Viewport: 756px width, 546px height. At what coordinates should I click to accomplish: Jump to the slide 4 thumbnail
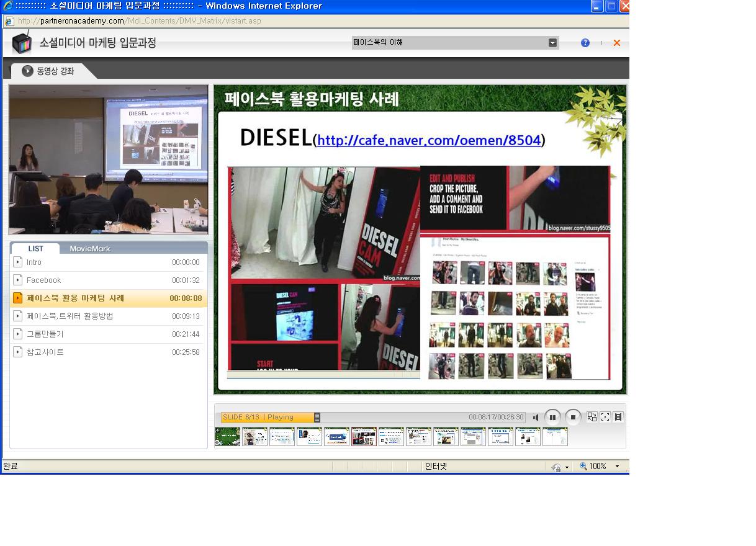pyautogui.click(x=310, y=436)
